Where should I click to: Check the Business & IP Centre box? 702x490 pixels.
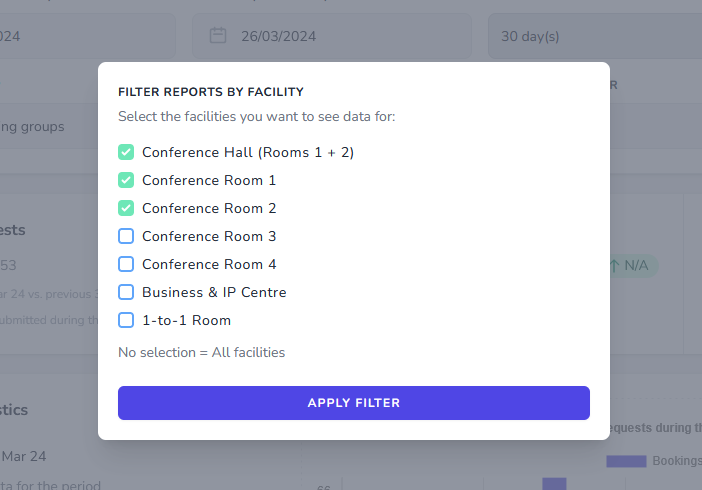pyautogui.click(x=126, y=292)
